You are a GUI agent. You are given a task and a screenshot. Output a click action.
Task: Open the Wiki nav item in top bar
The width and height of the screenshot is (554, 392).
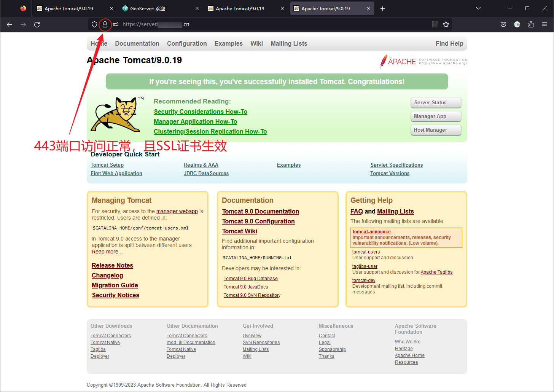click(x=256, y=43)
